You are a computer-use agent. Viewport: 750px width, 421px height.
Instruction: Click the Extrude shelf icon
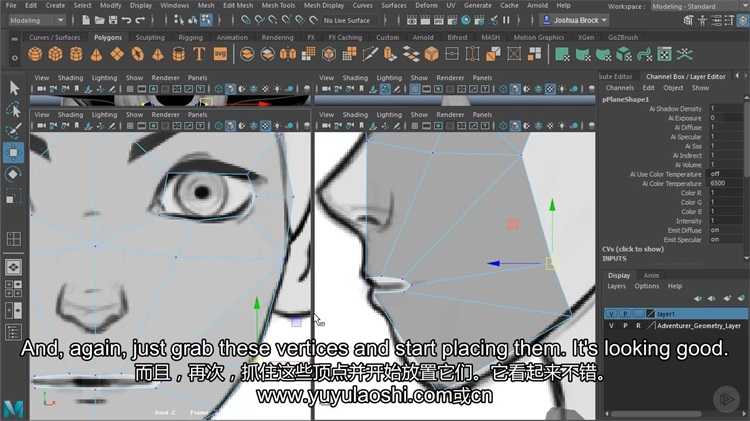pyautogui.click(x=391, y=55)
